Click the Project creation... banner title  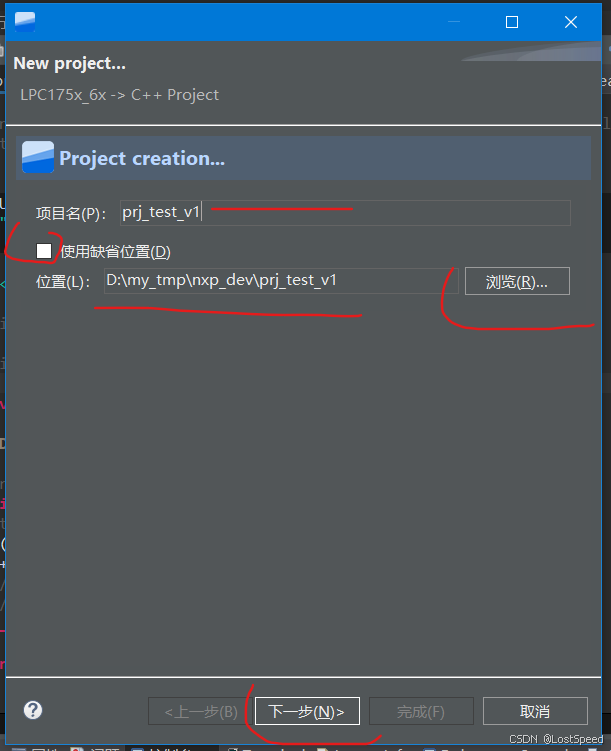point(142,158)
